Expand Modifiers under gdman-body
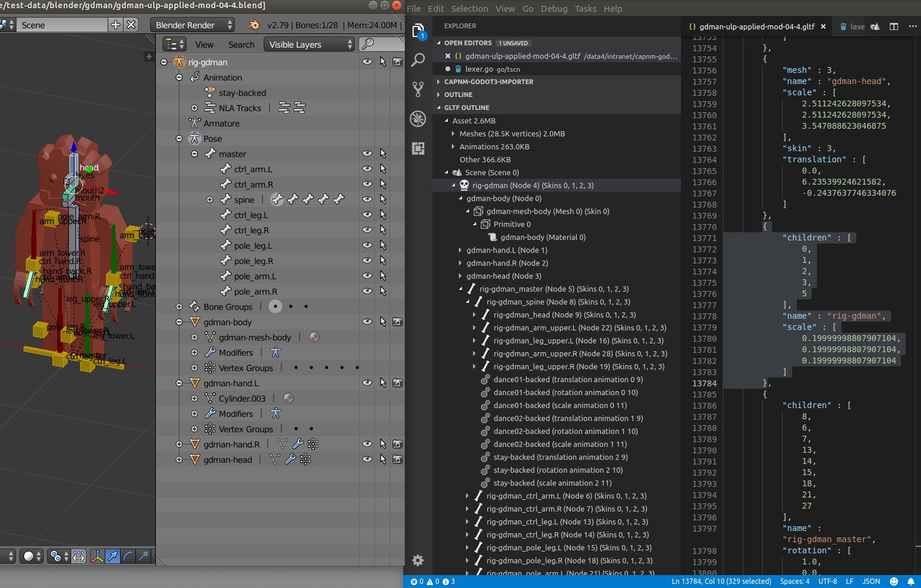The height and width of the screenshot is (588, 921). click(x=194, y=352)
